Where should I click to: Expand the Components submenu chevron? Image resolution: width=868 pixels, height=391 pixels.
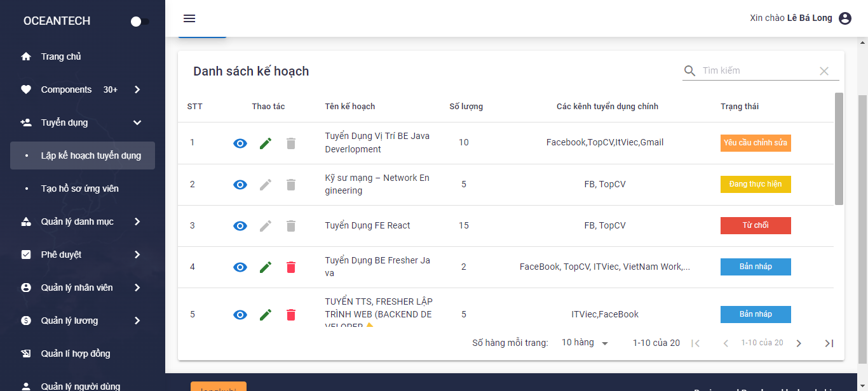137,89
